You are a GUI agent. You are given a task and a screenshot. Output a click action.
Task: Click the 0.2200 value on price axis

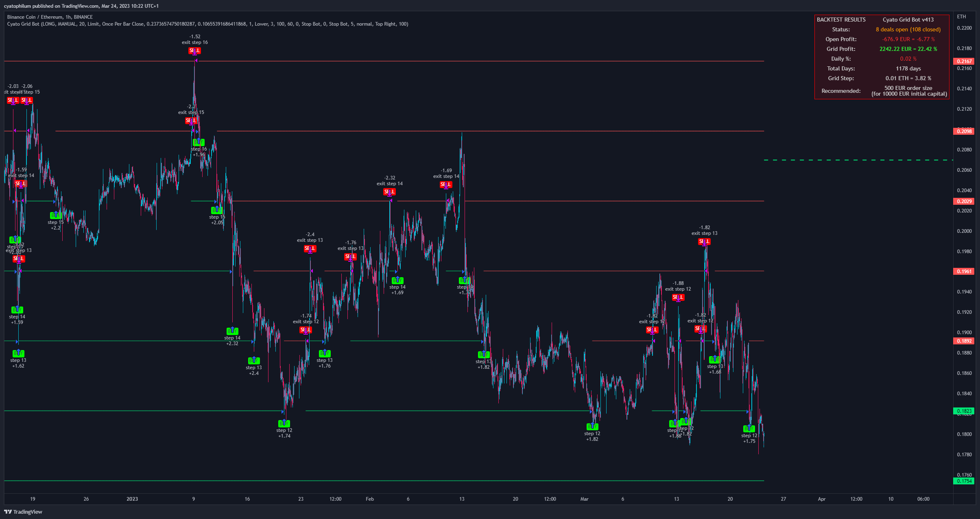tap(965, 28)
